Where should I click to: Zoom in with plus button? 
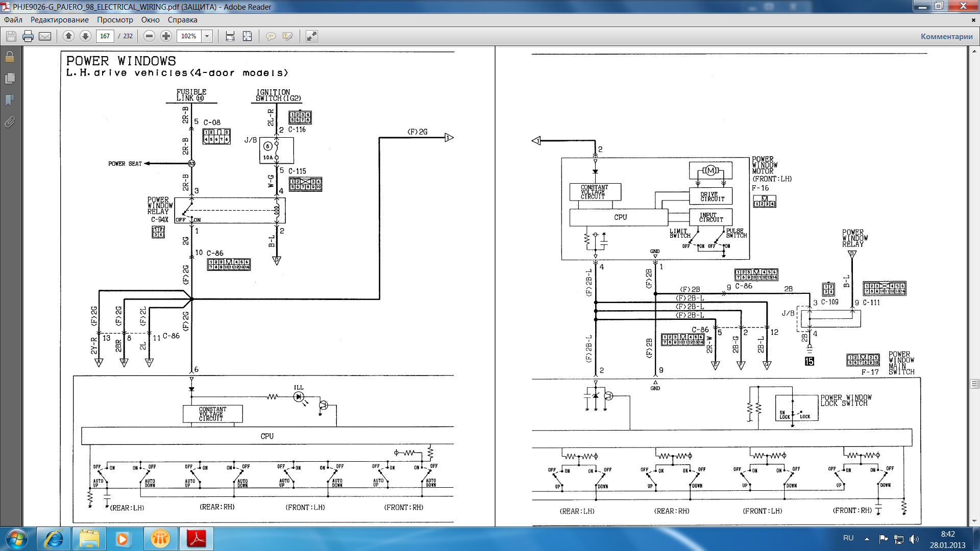(166, 36)
